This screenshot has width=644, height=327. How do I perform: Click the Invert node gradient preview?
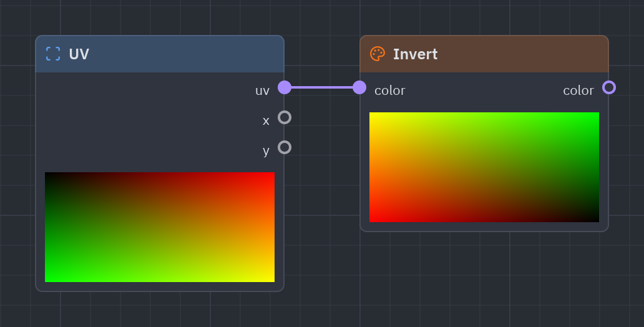click(484, 167)
